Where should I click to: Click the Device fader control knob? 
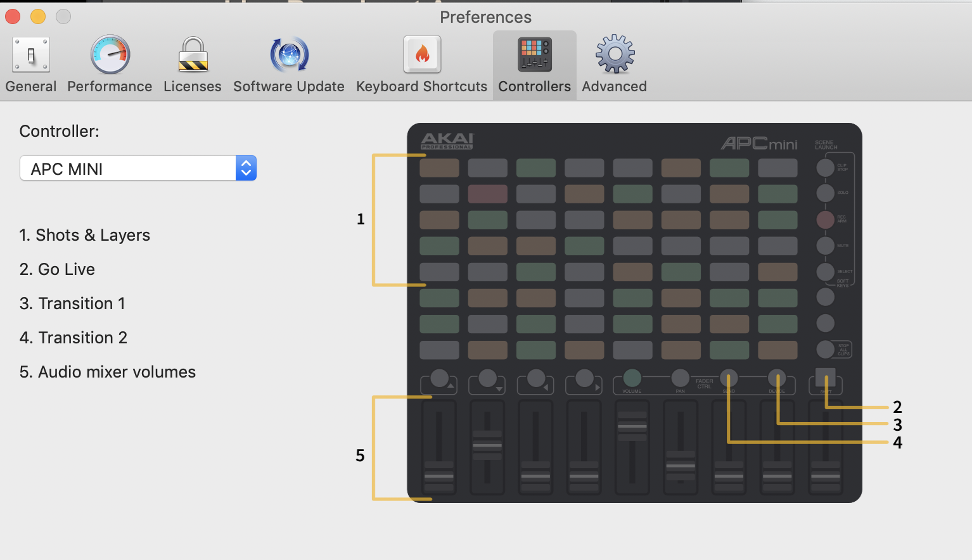[x=777, y=376]
